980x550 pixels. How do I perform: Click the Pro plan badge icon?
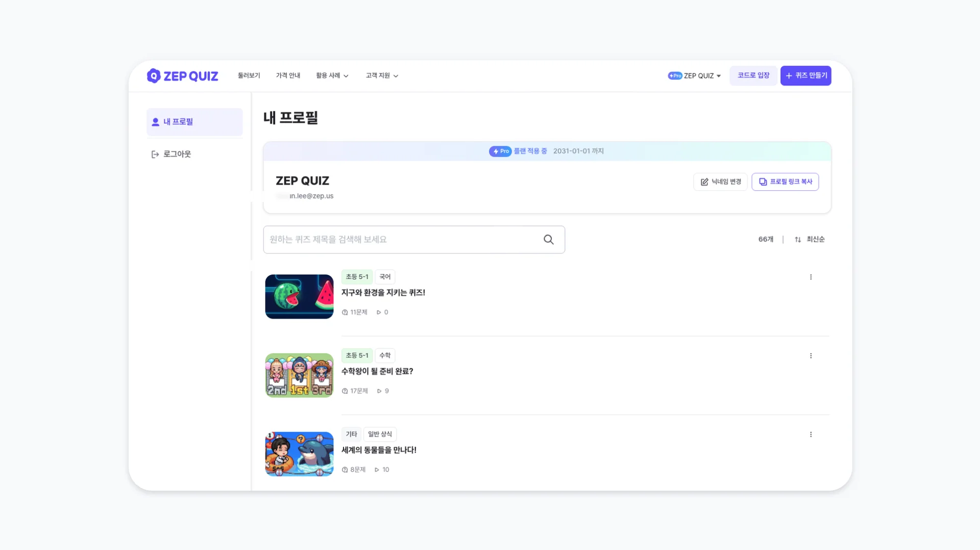[x=500, y=151]
